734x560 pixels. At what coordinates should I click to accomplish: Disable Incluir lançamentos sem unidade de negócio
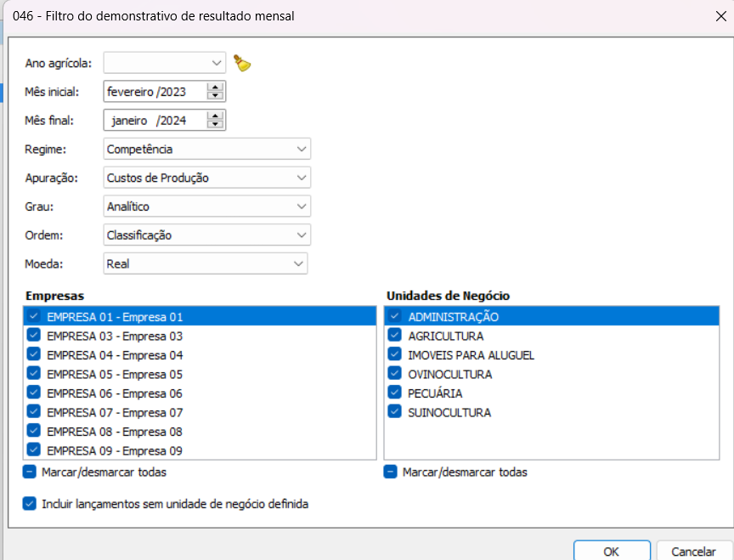(30, 504)
